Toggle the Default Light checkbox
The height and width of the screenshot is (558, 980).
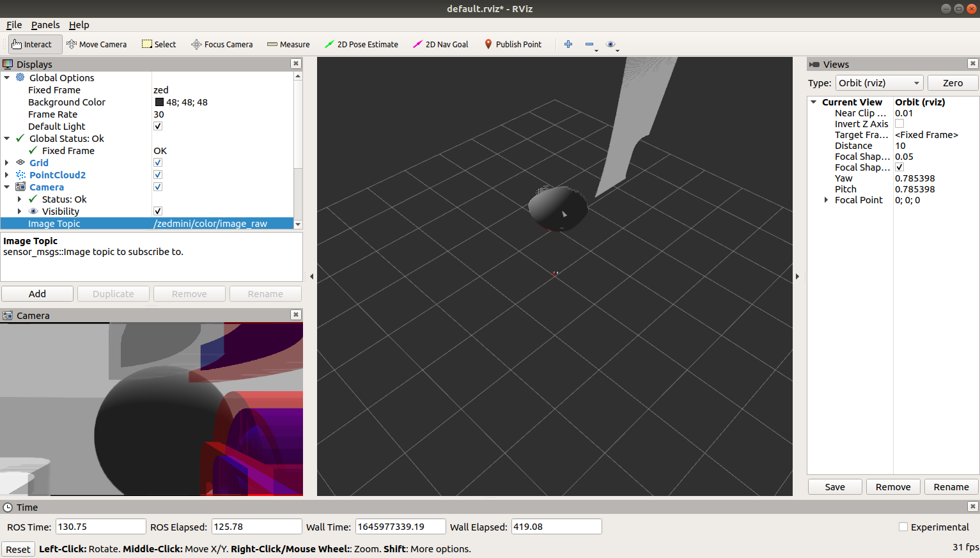158,126
